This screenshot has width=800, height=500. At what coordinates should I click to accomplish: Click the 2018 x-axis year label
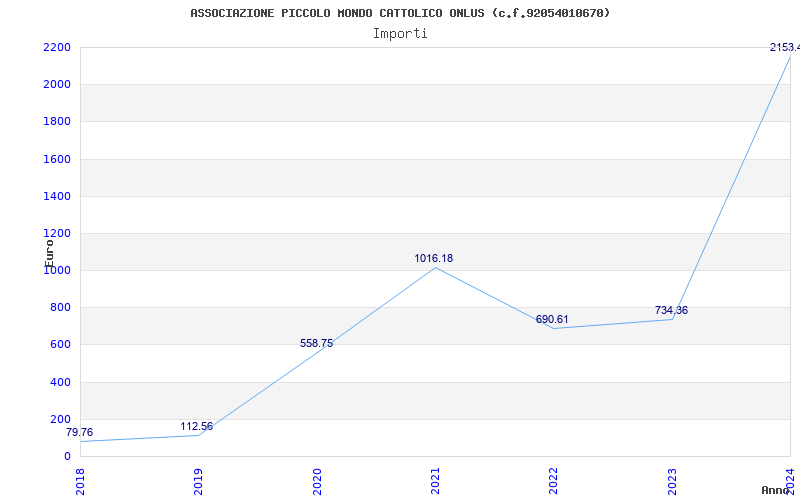point(80,481)
